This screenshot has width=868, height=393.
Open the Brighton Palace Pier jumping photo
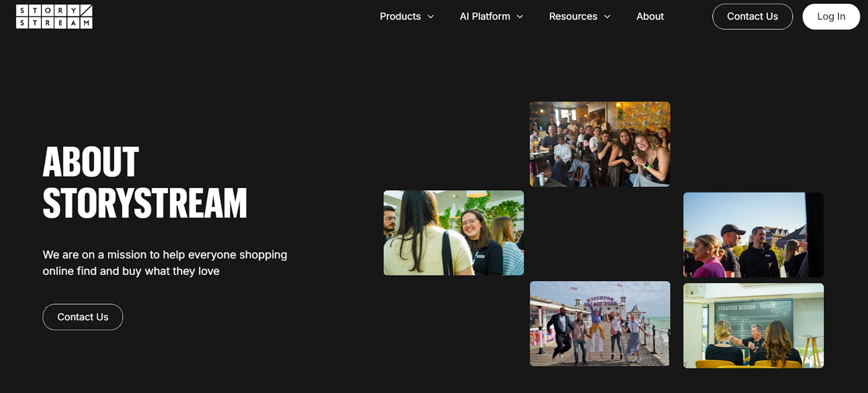click(x=600, y=324)
